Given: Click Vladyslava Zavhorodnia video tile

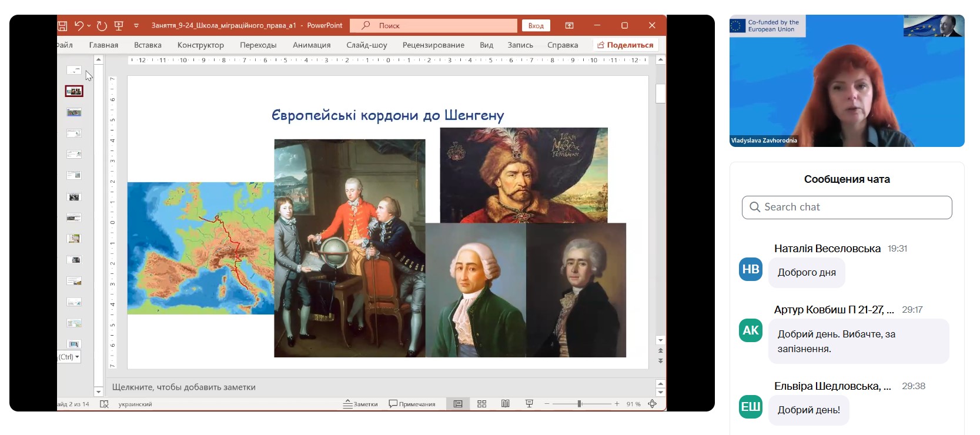Looking at the screenshot, I should point(847,81).
